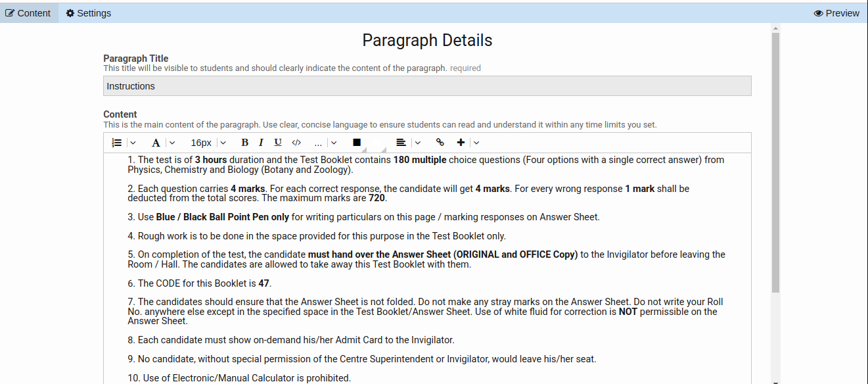Expand the insert plus dropdown
This screenshot has width=868, height=384.
coord(476,142)
